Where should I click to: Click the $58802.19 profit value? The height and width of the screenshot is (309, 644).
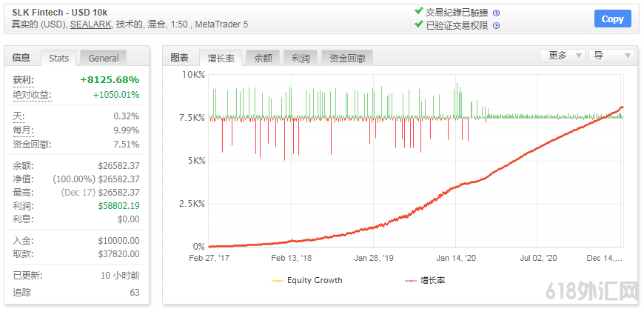(x=118, y=206)
